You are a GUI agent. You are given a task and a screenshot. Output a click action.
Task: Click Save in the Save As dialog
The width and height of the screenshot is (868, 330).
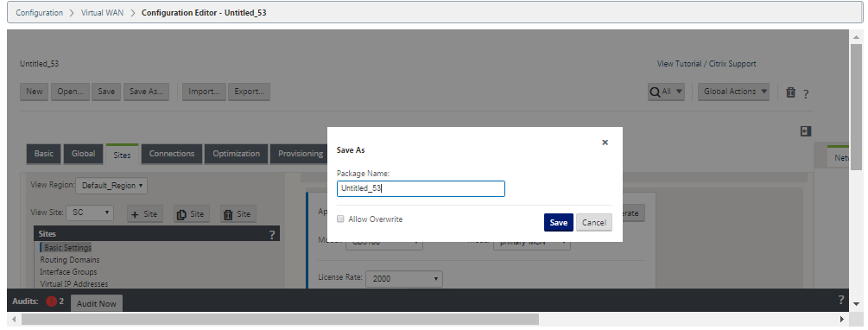pyautogui.click(x=559, y=223)
